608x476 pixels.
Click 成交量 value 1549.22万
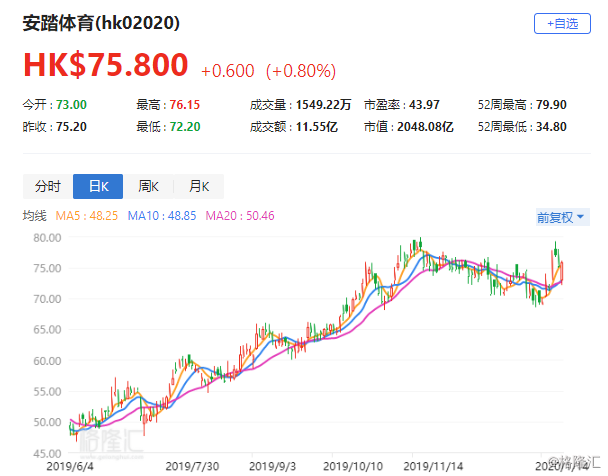point(323,105)
